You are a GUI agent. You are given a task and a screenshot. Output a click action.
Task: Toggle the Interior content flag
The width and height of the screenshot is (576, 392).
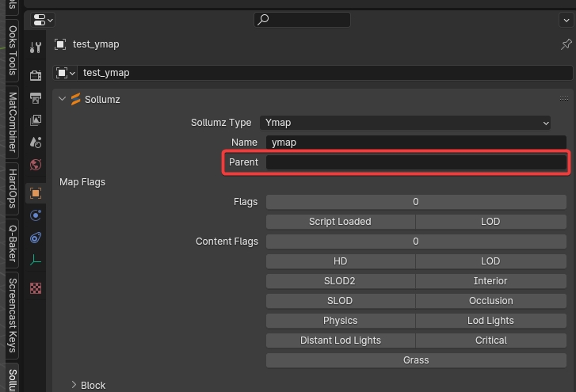(490, 281)
